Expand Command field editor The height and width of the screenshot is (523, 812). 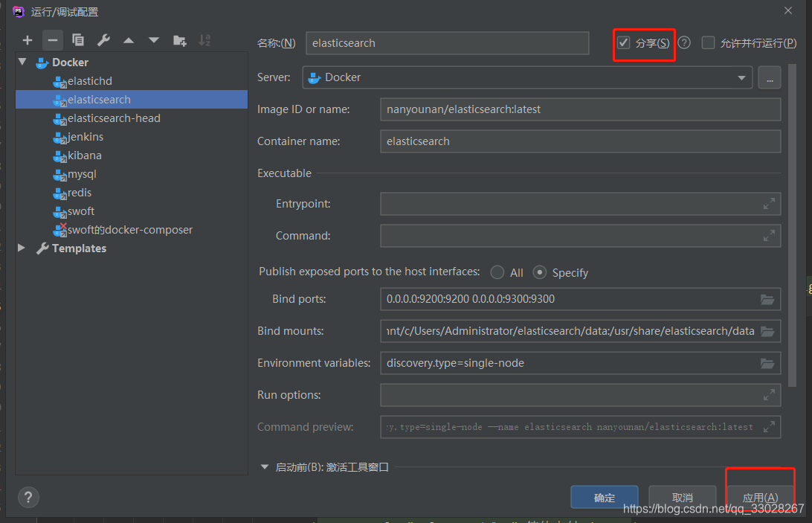[x=769, y=236]
